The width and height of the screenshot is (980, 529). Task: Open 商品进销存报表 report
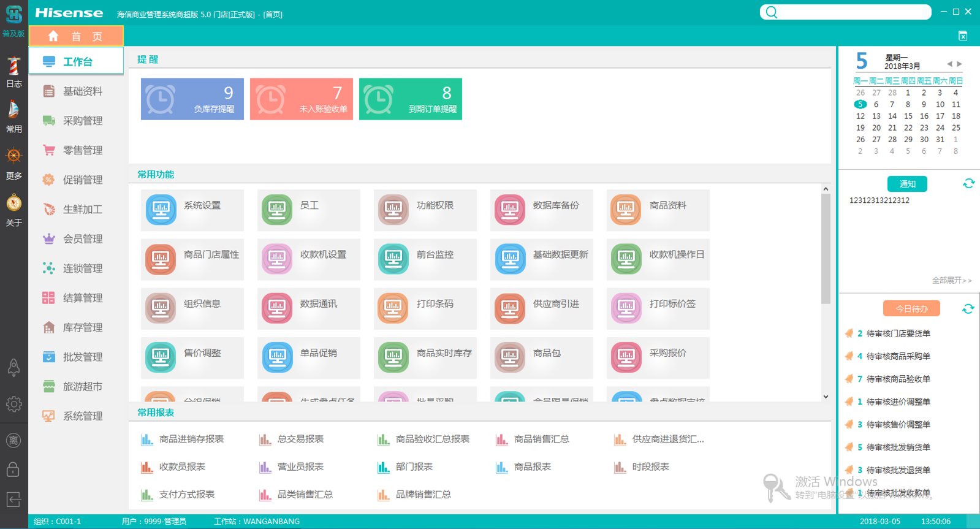point(183,439)
